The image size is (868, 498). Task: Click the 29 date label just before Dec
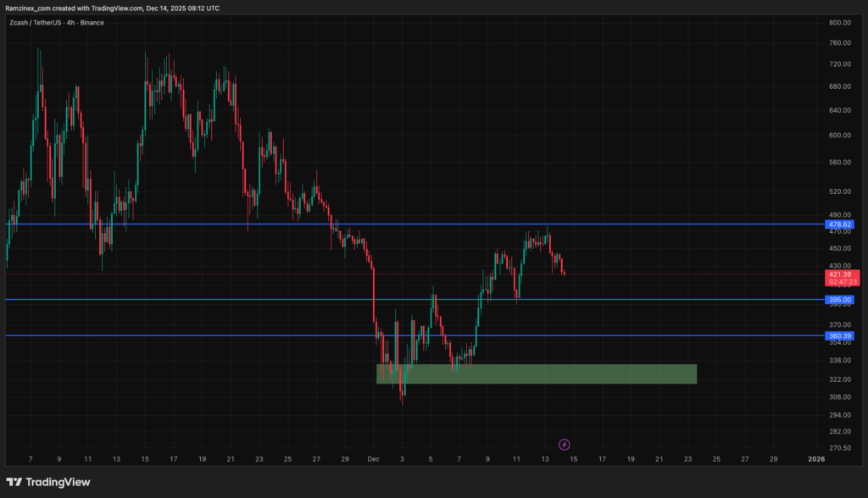(x=345, y=459)
